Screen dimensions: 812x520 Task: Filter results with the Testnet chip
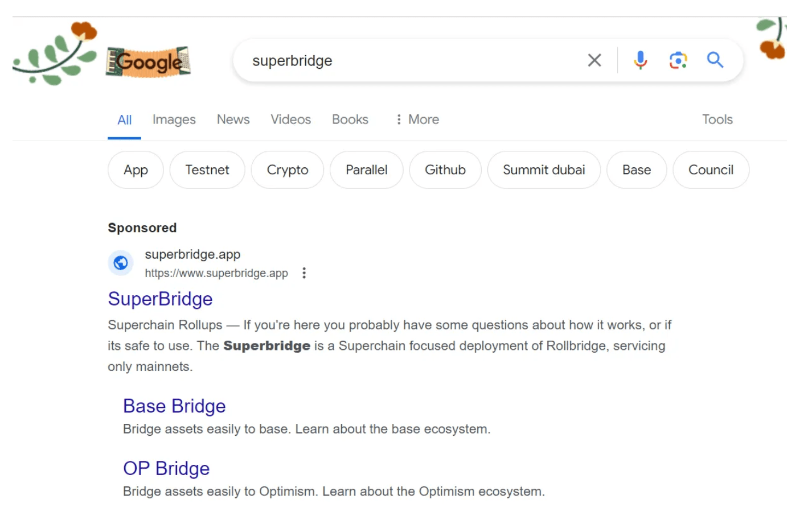click(207, 170)
